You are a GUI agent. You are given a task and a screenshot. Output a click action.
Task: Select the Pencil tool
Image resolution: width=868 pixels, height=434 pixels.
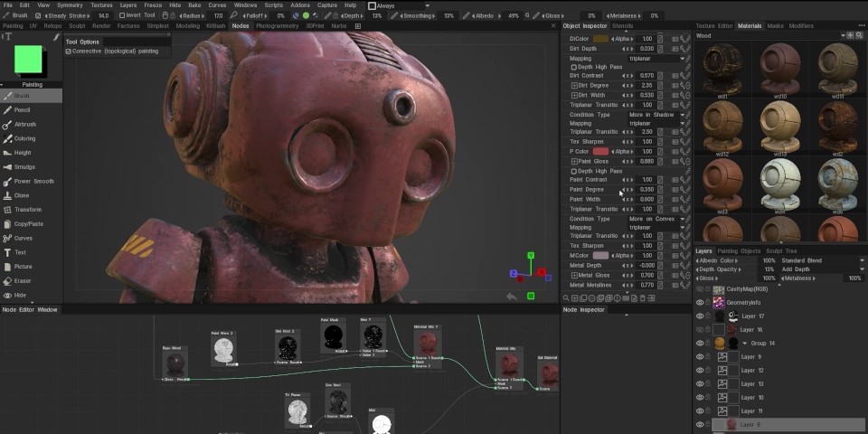coord(31,110)
